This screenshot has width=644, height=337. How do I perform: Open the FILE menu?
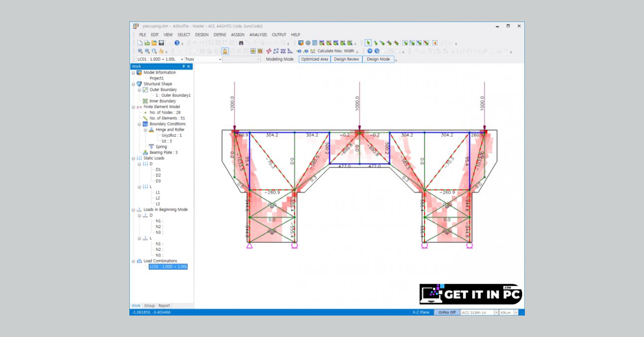pos(143,34)
